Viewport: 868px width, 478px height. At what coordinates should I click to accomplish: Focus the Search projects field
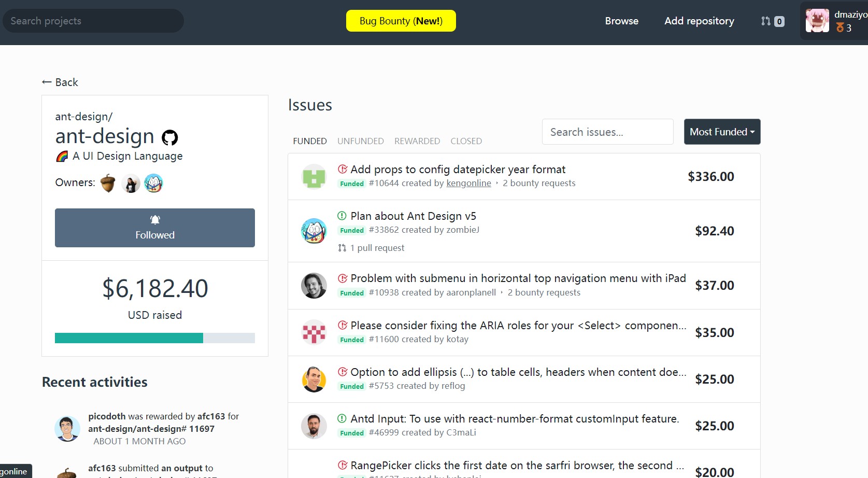(x=93, y=21)
